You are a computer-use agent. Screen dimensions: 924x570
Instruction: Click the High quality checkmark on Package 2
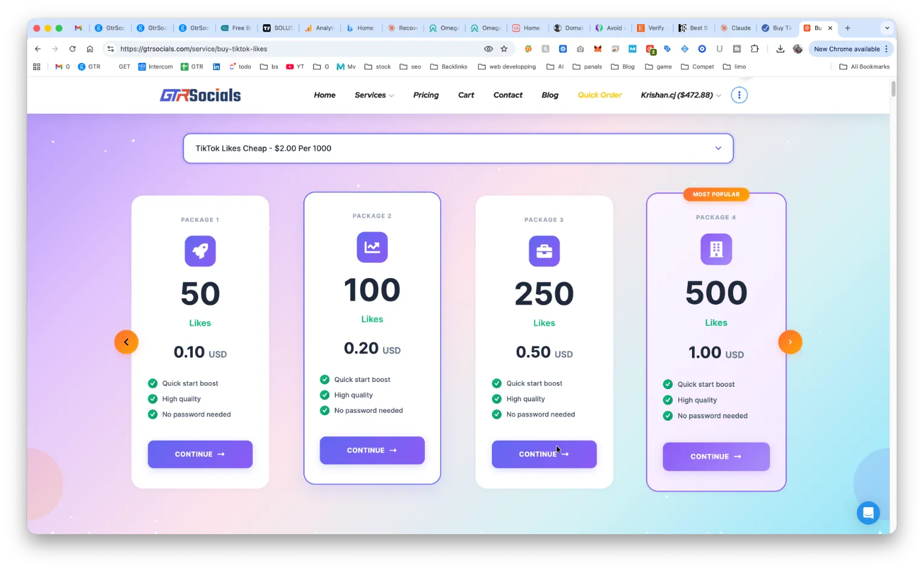pyautogui.click(x=324, y=395)
